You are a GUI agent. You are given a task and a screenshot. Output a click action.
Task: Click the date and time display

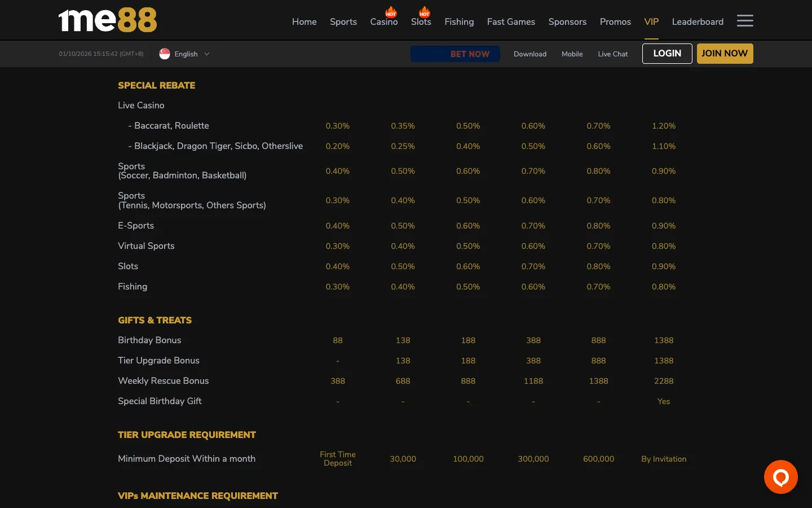tap(101, 54)
